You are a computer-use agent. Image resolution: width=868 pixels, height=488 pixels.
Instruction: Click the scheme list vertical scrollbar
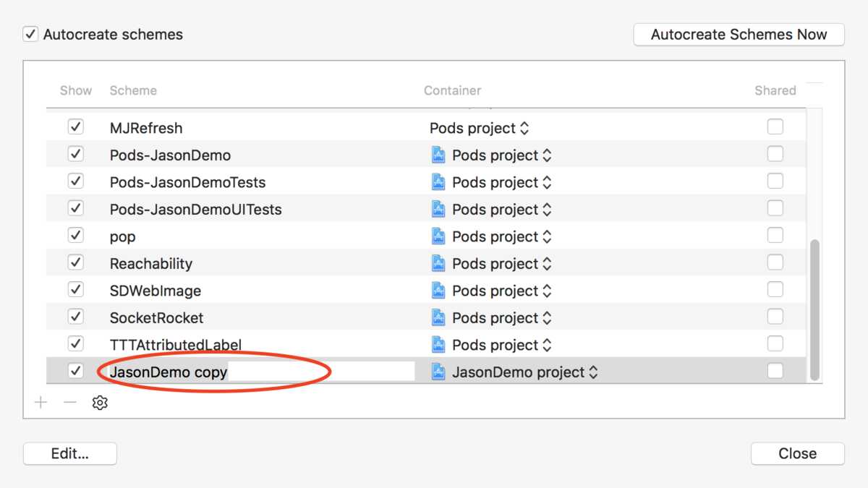point(814,309)
